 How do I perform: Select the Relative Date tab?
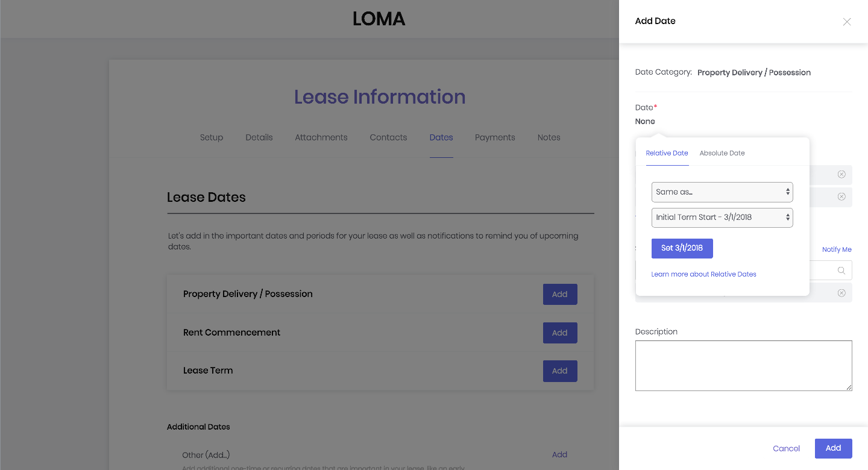[x=667, y=153]
